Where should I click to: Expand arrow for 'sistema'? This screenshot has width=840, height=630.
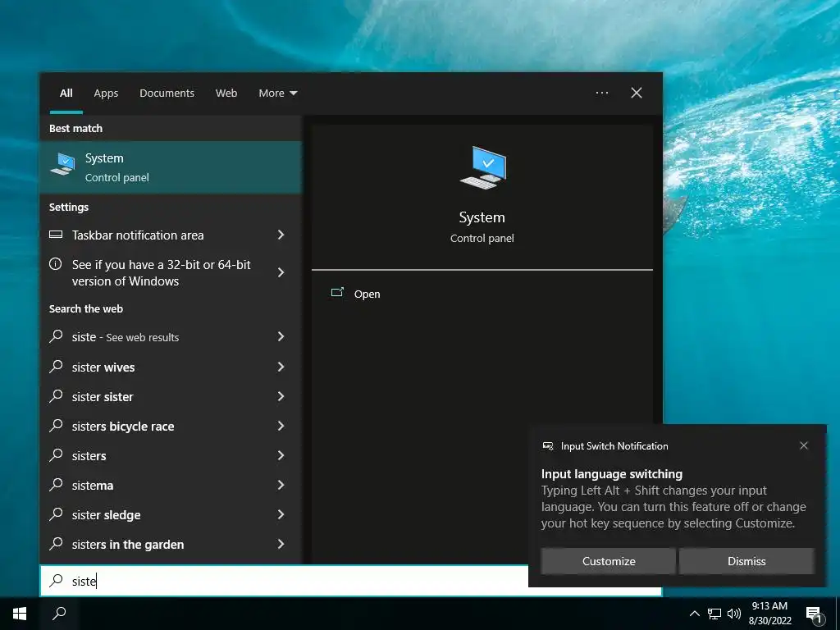tap(281, 485)
